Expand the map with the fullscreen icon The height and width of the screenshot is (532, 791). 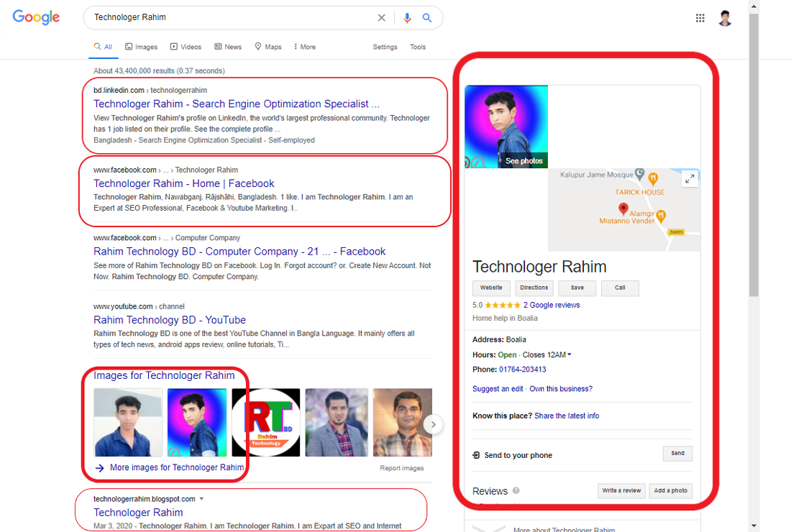(x=690, y=178)
